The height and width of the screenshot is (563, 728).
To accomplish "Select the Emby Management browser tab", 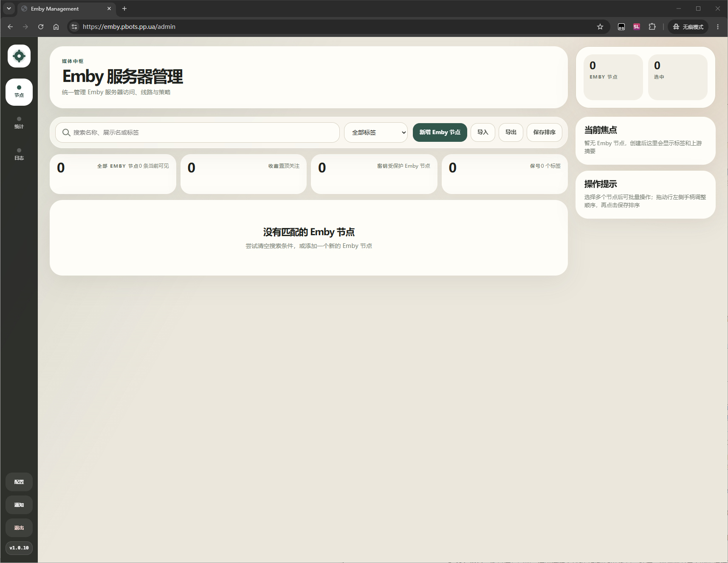I will [x=67, y=8].
